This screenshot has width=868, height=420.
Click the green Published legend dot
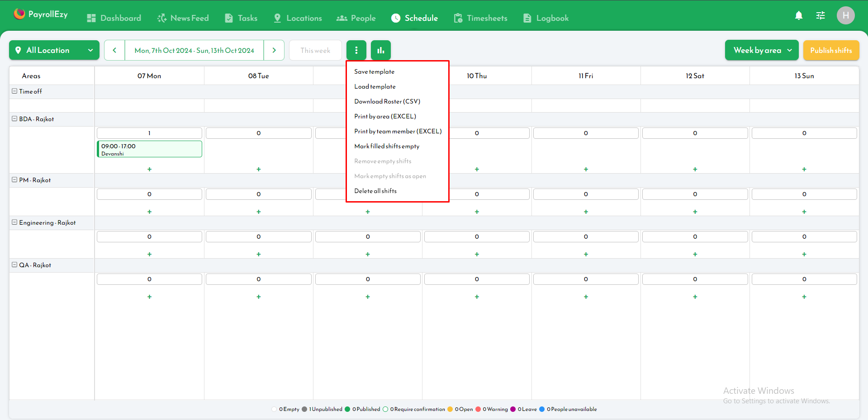pyautogui.click(x=347, y=409)
